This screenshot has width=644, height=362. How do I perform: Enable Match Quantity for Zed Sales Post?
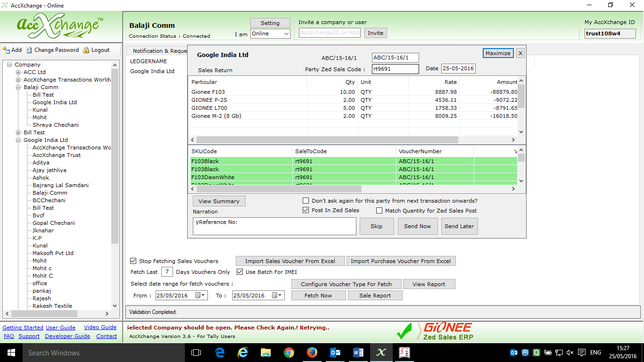pos(379,211)
